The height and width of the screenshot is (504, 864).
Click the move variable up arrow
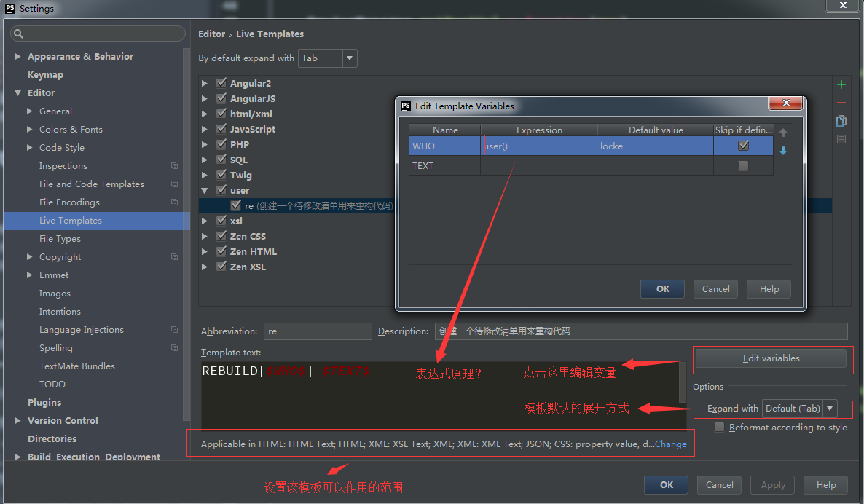[x=783, y=133]
